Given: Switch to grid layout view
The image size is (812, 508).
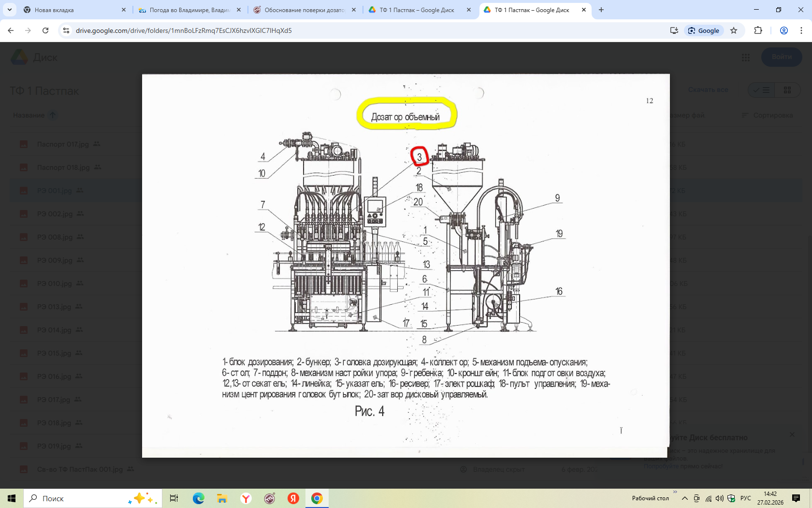Looking at the screenshot, I should pyautogui.click(x=787, y=90).
